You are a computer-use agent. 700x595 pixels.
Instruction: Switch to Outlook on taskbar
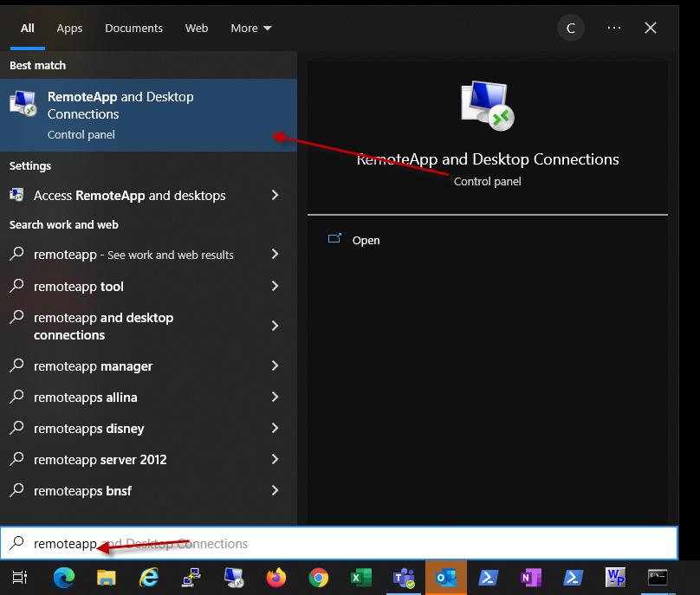[446, 578]
